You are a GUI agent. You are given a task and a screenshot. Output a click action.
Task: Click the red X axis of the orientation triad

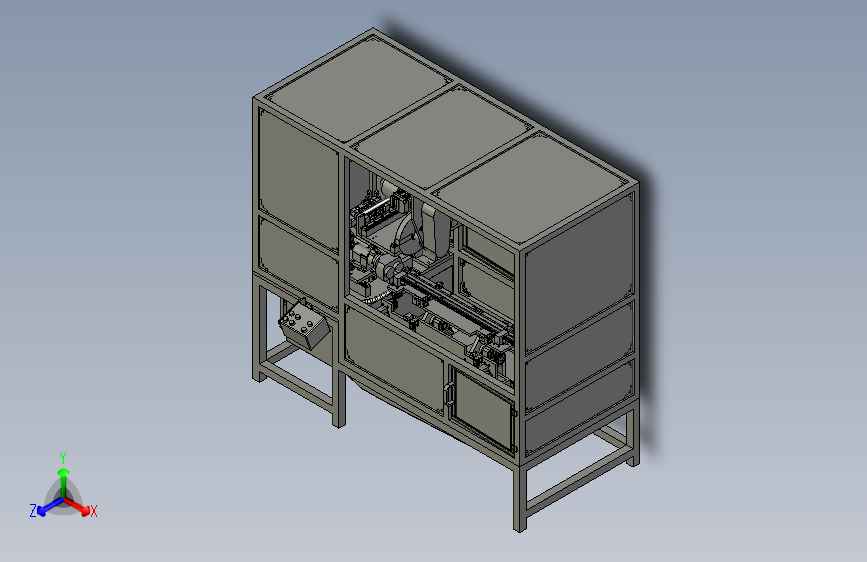tap(77, 506)
